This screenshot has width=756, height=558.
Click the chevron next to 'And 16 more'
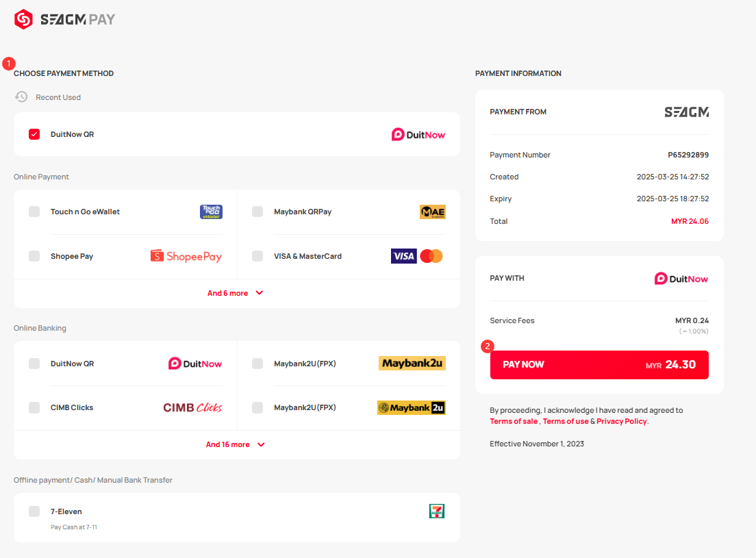pos(261,444)
